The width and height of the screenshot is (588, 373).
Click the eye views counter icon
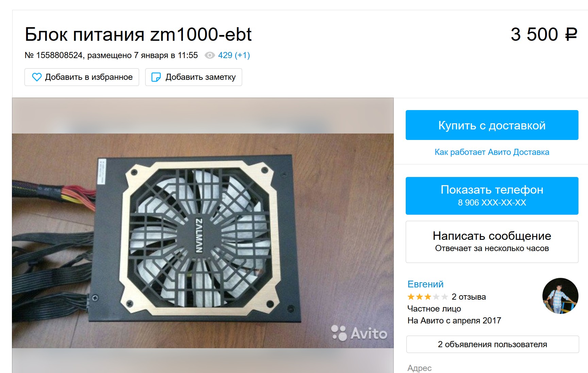coord(209,55)
